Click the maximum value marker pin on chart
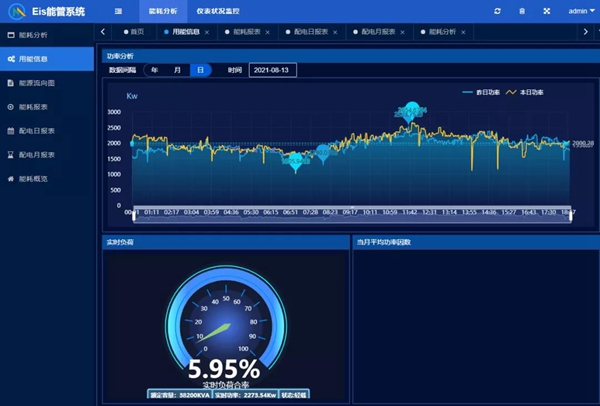Image resolution: width=600 pixels, height=406 pixels. tap(411, 112)
